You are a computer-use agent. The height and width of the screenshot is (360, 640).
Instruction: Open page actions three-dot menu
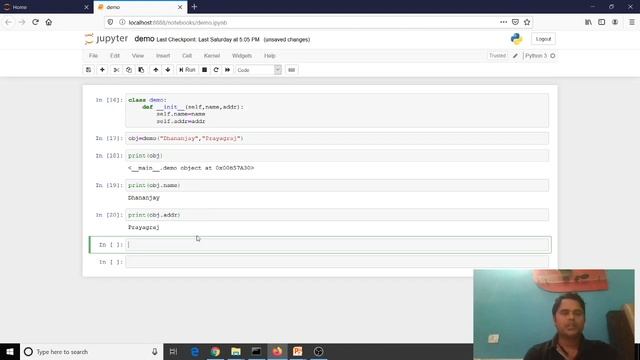[503, 22]
